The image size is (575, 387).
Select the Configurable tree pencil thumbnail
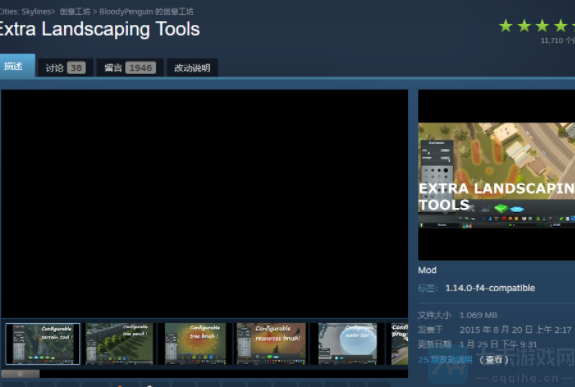pos(119,344)
